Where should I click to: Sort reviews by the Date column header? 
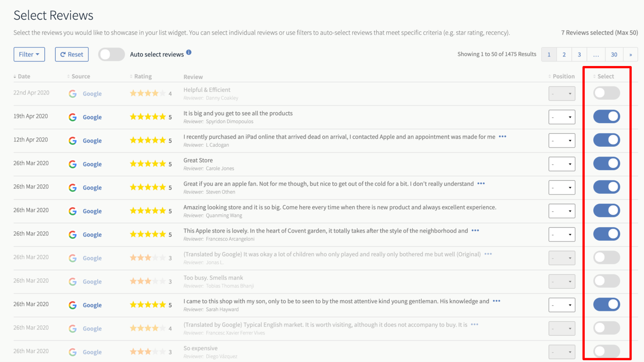tap(22, 76)
